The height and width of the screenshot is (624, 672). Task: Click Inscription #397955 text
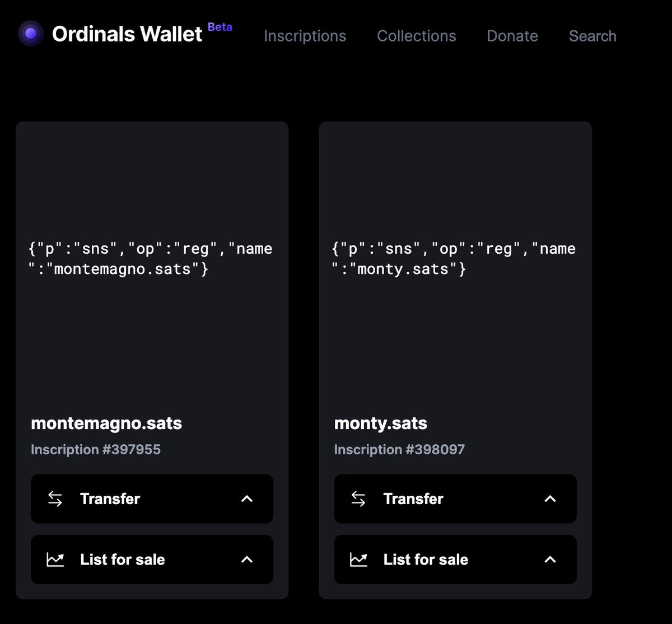(96, 449)
